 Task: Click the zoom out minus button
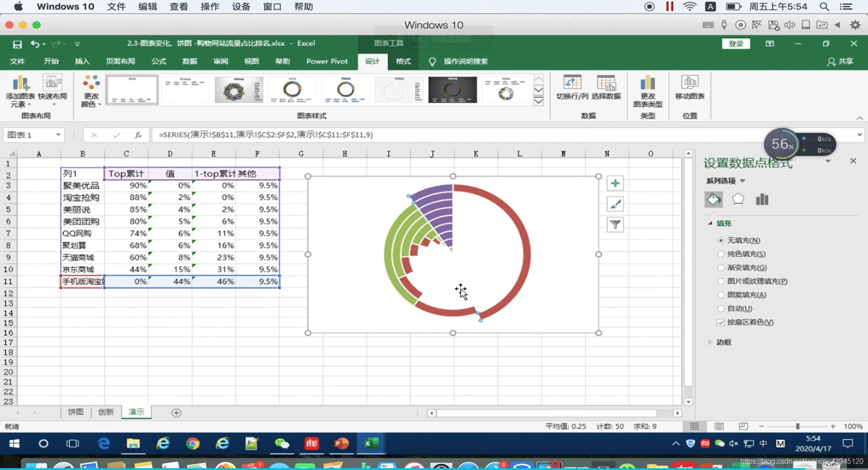coord(761,426)
